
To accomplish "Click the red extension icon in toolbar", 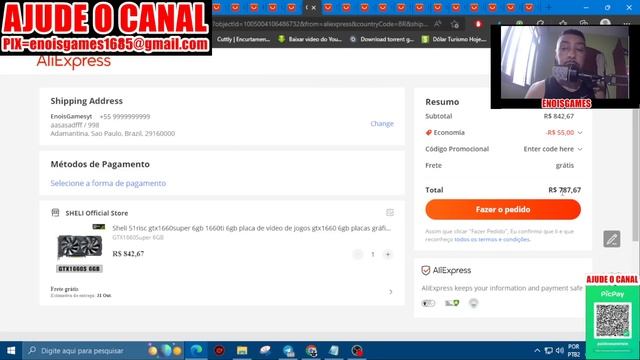I will pos(478,24).
